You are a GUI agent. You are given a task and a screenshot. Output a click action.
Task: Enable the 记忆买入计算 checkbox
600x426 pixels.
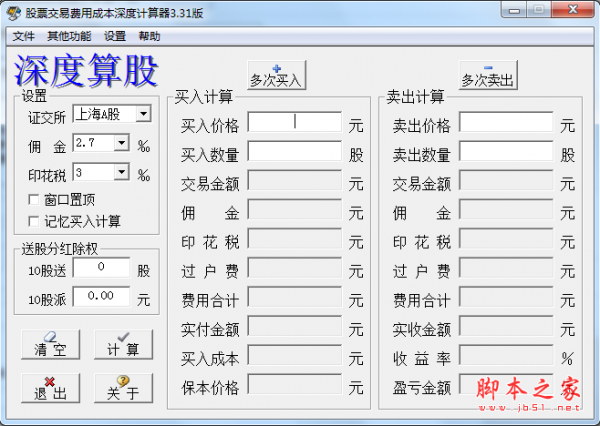click(34, 221)
